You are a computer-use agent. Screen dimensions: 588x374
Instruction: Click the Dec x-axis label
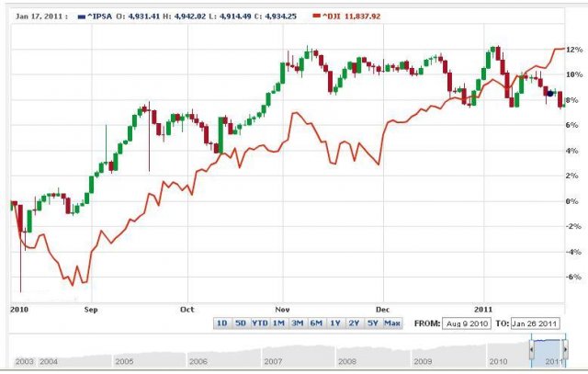pos(382,310)
